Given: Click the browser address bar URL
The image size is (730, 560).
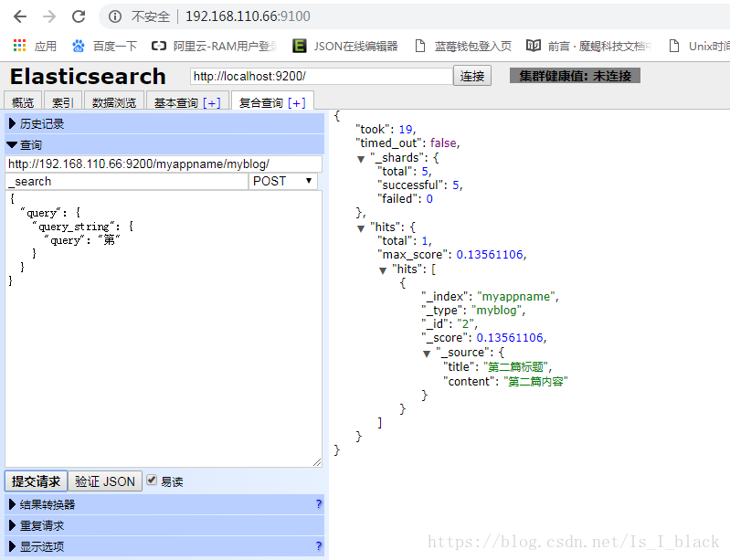Looking at the screenshot, I should (x=248, y=16).
